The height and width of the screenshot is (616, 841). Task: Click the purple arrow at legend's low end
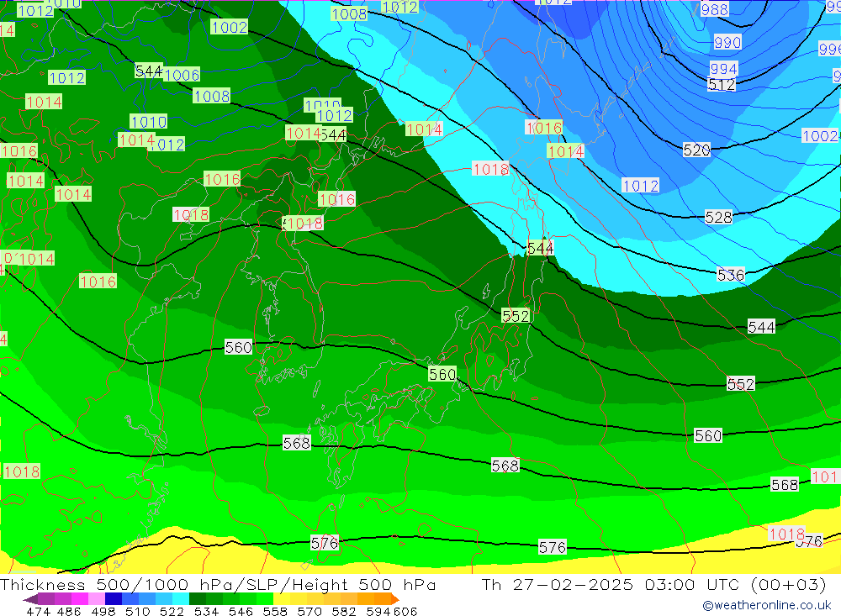click(30, 599)
